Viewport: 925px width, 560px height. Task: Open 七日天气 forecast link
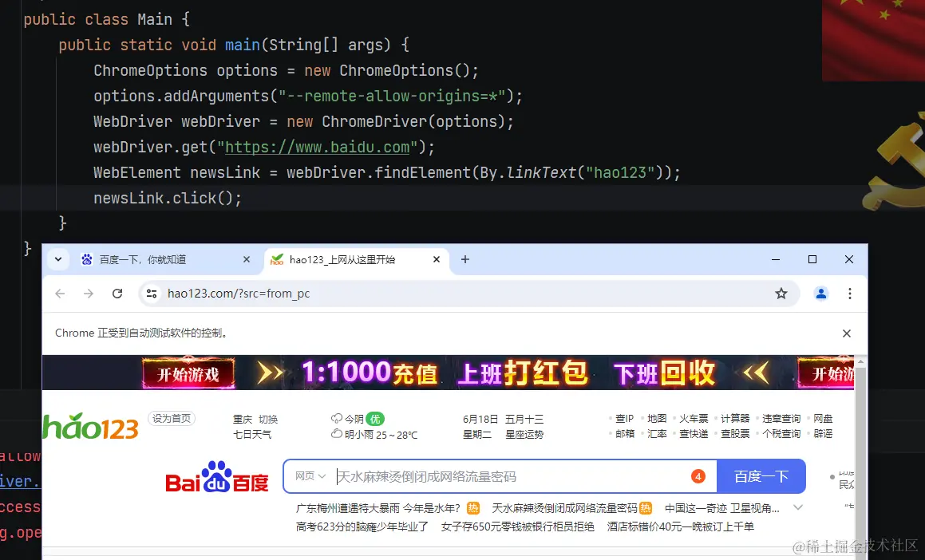[252, 435]
